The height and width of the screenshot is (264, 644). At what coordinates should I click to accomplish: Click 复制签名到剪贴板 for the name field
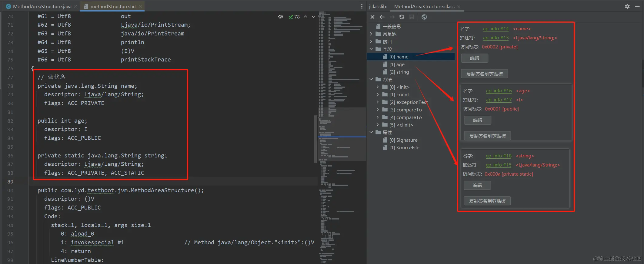point(484,74)
